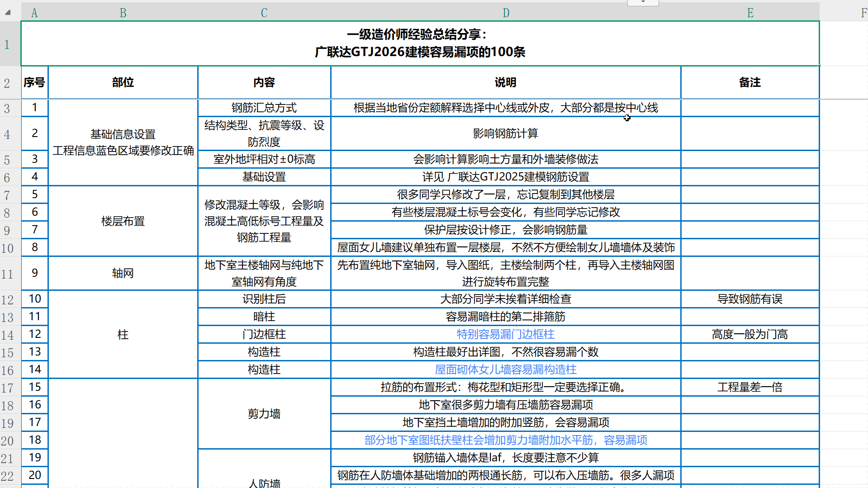
Task: Click the 序号 header cell
Action: coord(34,82)
